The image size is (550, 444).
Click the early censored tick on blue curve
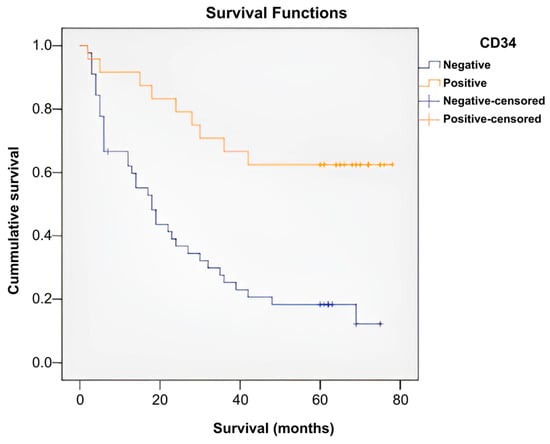108,151
